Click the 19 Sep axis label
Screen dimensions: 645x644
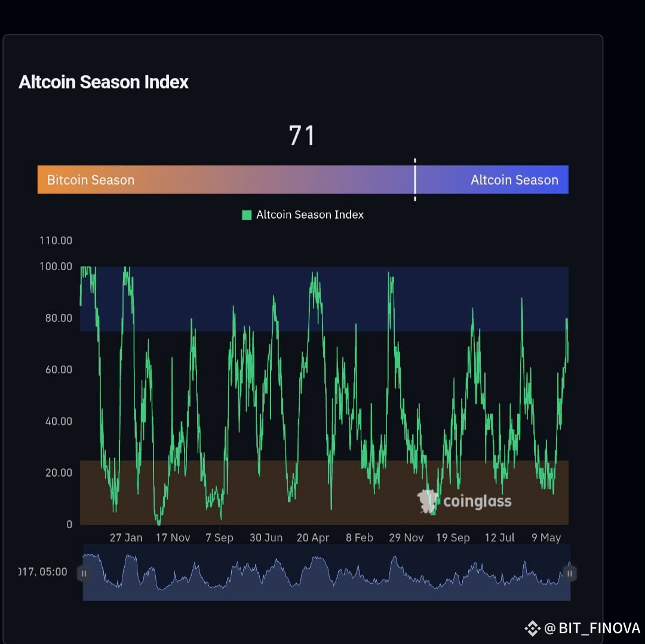pos(453,538)
